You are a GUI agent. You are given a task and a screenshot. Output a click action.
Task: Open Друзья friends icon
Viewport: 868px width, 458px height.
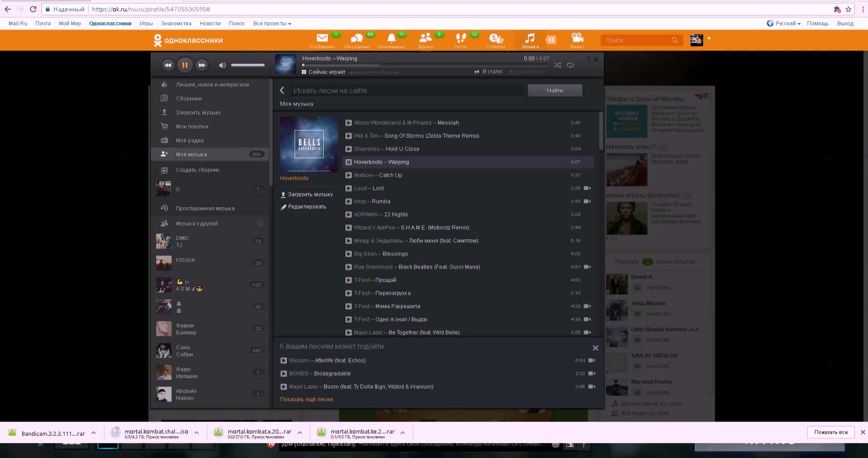(425, 38)
